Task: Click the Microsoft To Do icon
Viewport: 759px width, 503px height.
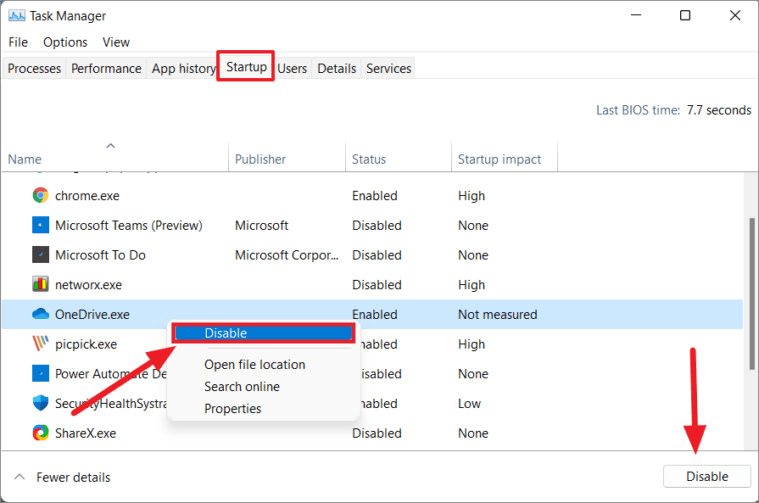Action: [x=41, y=255]
